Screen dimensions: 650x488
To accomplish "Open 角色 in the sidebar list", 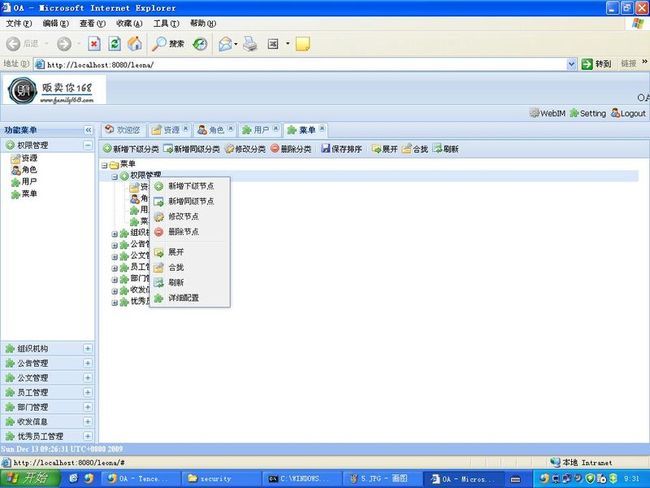I will point(24,170).
